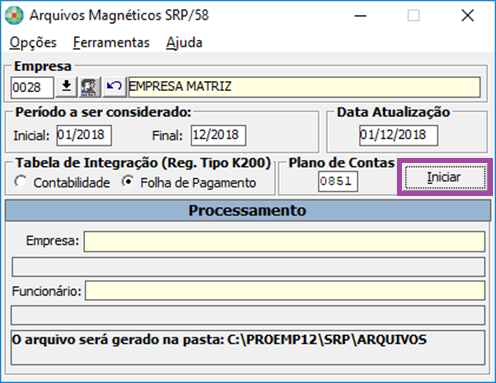This screenshot has width=496, height=383.
Task: Click the Iniciar button
Action: coord(445,177)
